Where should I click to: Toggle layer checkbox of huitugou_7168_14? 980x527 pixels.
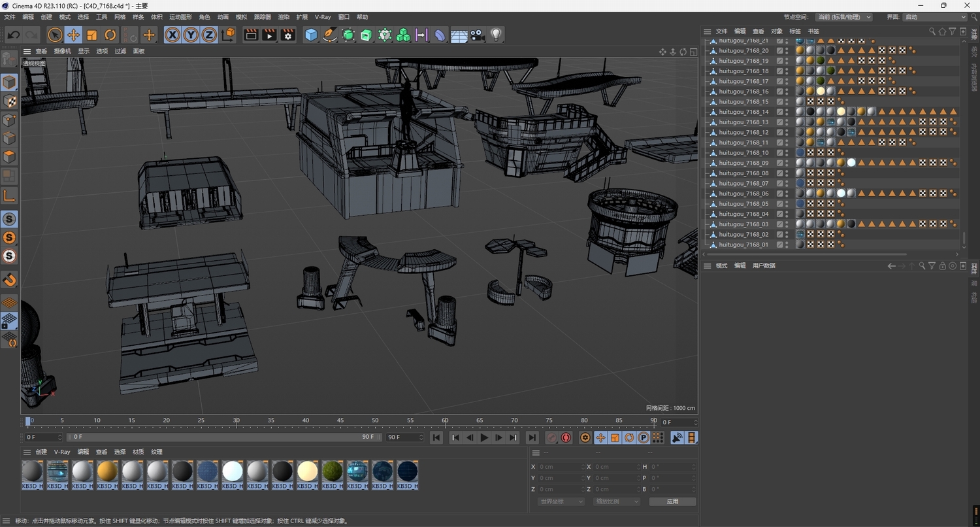click(x=779, y=112)
